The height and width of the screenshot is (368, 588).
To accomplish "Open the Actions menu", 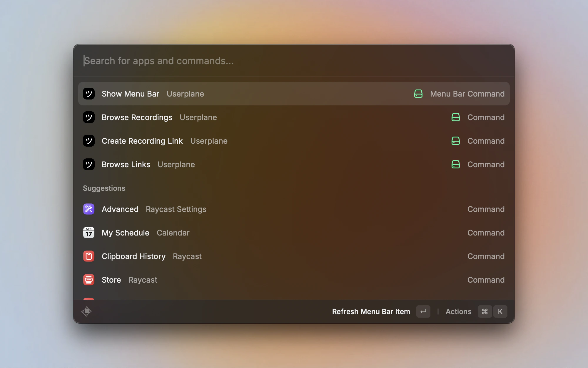I will click(x=458, y=311).
